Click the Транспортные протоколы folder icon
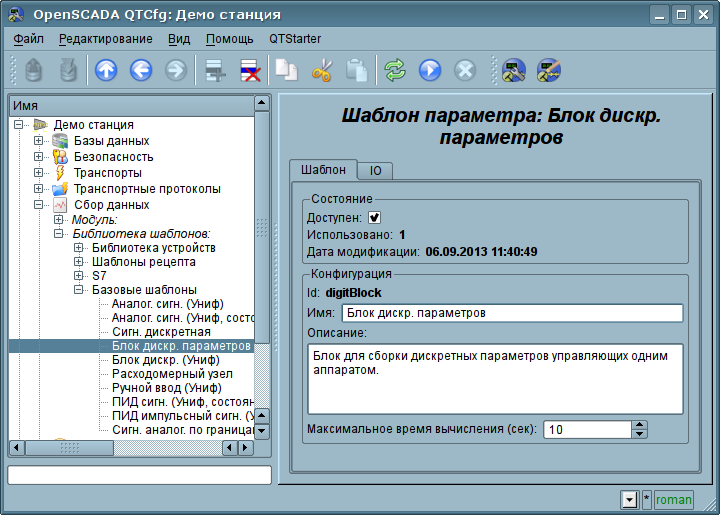 tap(60, 189)
